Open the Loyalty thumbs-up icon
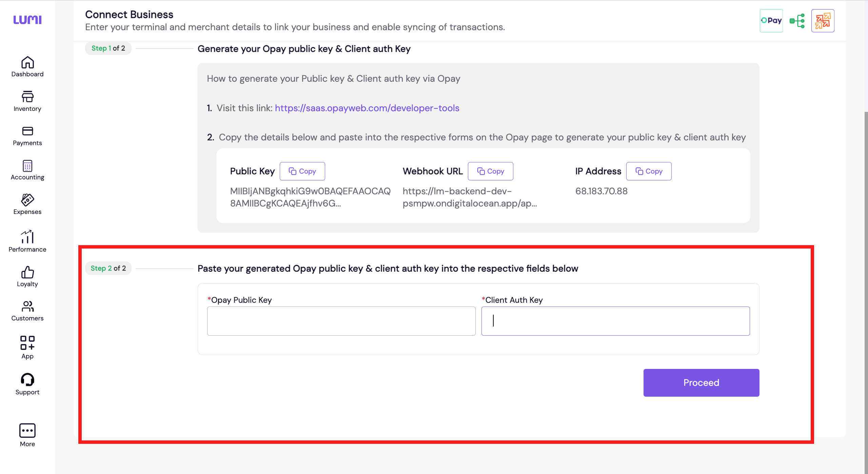This screenshot has width=868, height=474. (27, 273)
